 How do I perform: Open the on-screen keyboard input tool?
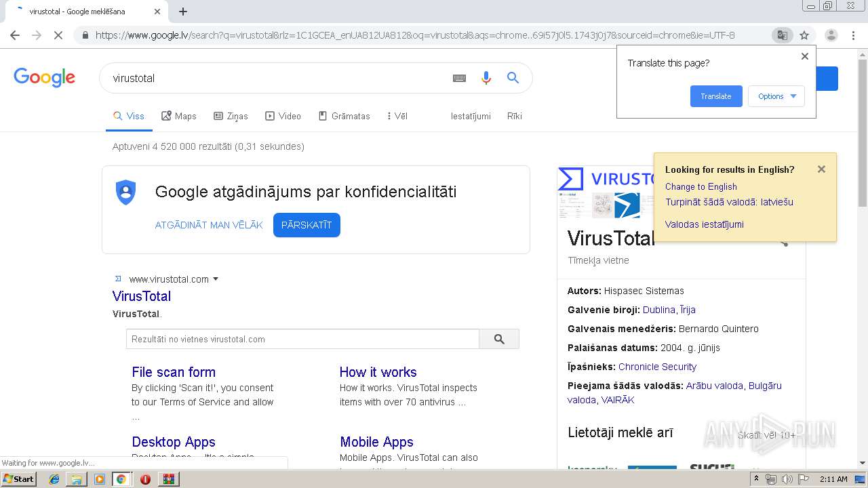click(x=459, y=78)
